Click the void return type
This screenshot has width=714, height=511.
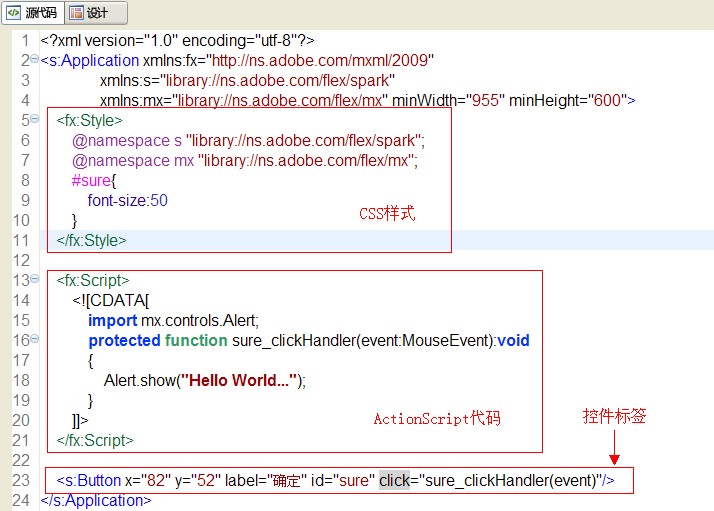pyautogui.click(x=513, y=341)
